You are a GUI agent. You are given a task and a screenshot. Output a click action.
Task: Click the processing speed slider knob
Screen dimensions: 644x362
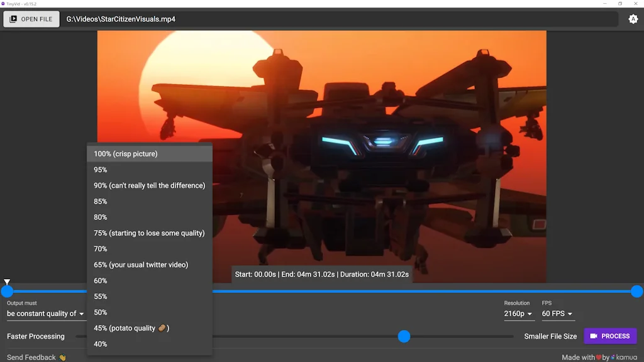tap(404, 337)
